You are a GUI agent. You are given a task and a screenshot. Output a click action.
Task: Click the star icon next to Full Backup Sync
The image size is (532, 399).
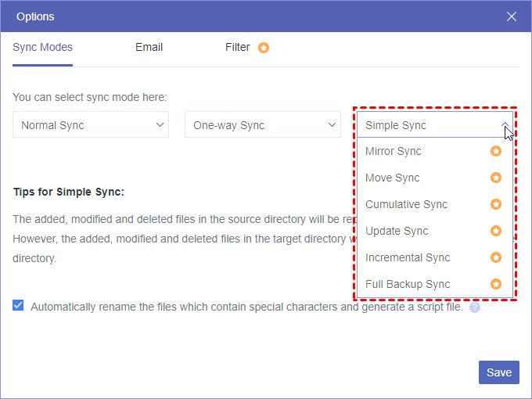[x=496, y=284]
